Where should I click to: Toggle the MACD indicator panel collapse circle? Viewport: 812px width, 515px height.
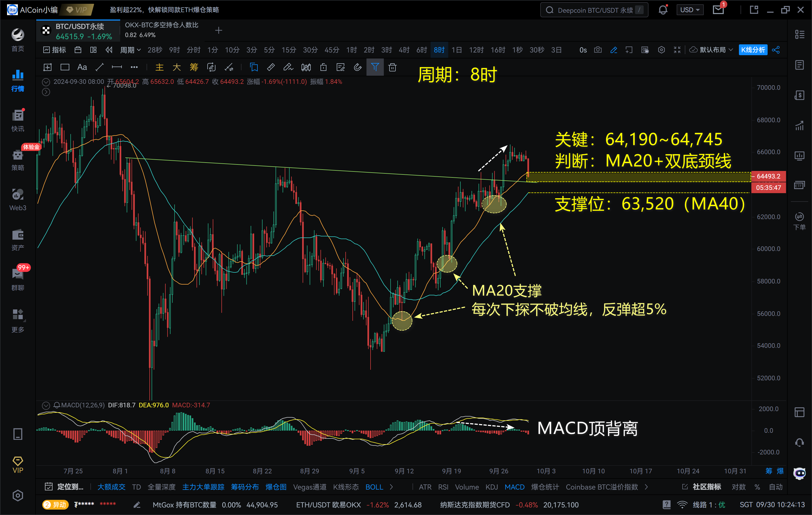point(46,405)
